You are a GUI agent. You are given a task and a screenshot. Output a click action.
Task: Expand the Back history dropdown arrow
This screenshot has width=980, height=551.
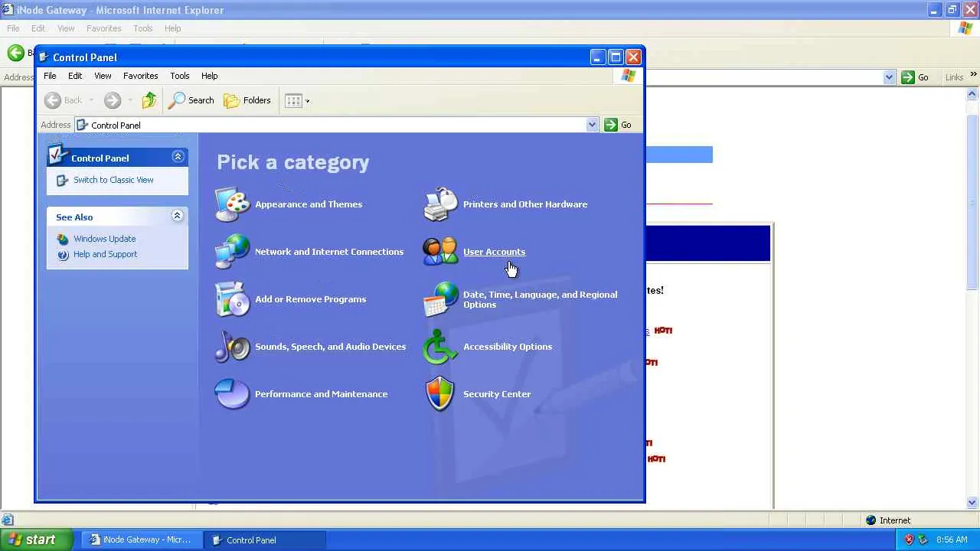tap(90, 100)
